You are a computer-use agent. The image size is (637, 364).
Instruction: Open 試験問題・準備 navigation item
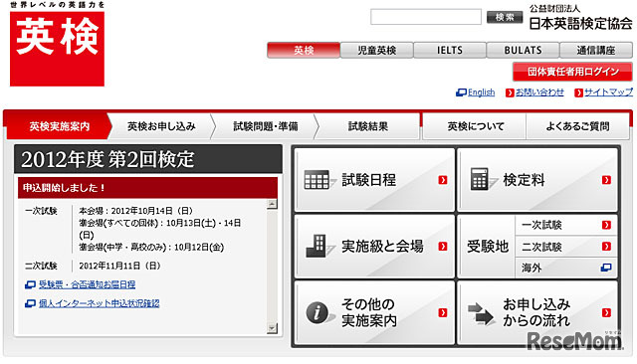(266, 126)
